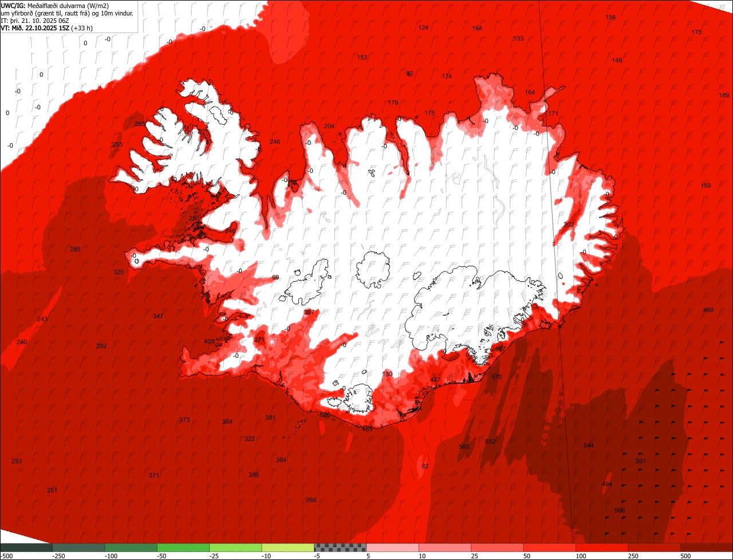The width and height of the screenshot is (733, 560).
Task: Click the flux value '591' in the southeast sea
Action: (x=641, y=461)
